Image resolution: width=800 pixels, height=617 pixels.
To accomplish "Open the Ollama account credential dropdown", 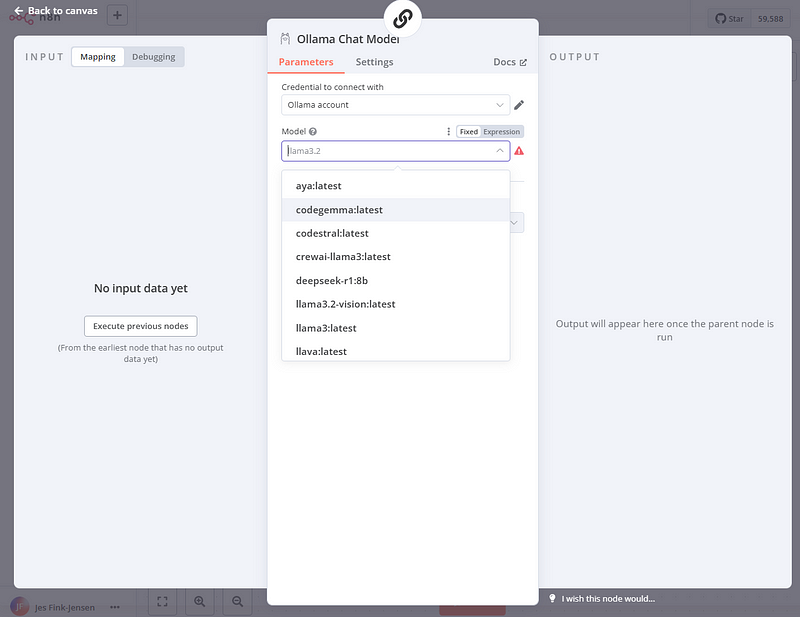I will pyautogui.click(x=395, y=105).
